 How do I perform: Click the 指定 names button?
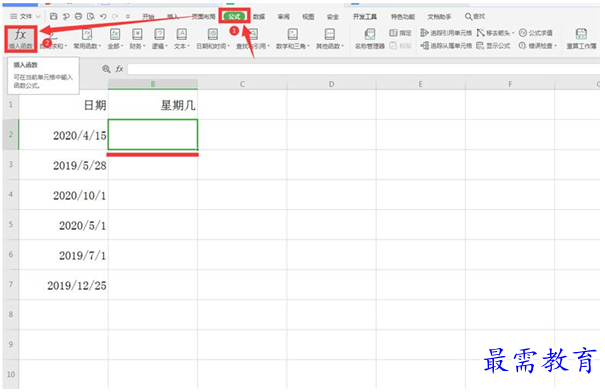click(x=400, y=33)
